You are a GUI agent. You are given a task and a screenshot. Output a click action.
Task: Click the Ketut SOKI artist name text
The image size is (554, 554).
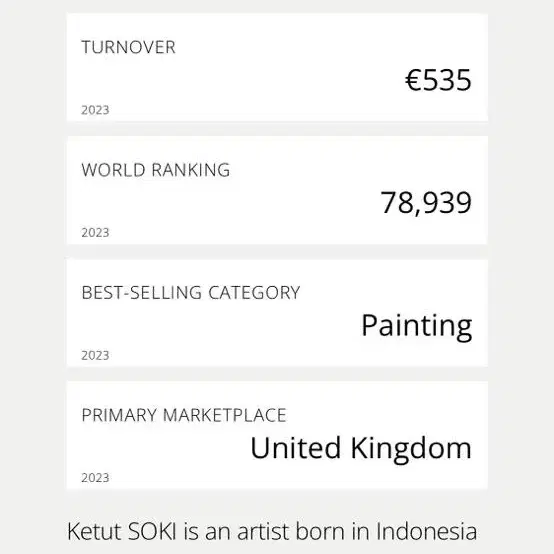click(122, 531)
